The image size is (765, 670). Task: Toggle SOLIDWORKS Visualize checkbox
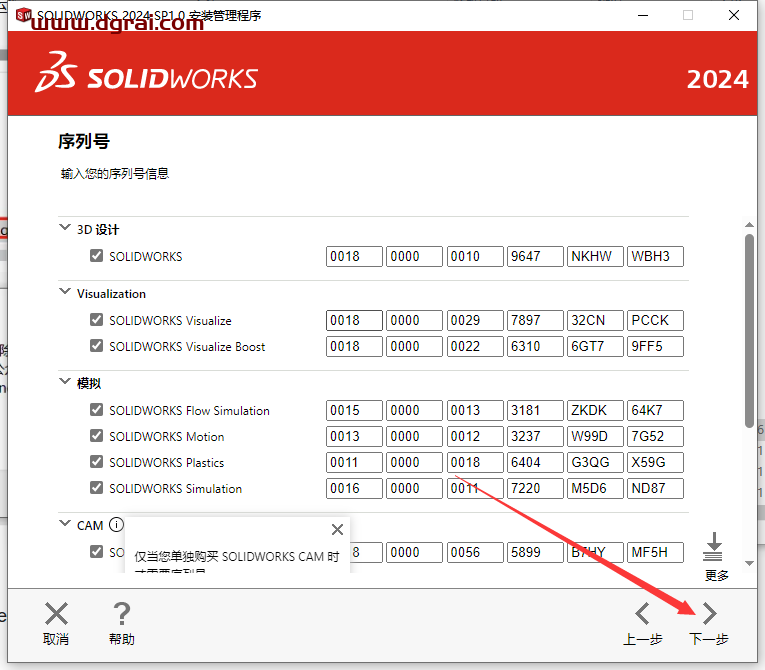(96, 320)
